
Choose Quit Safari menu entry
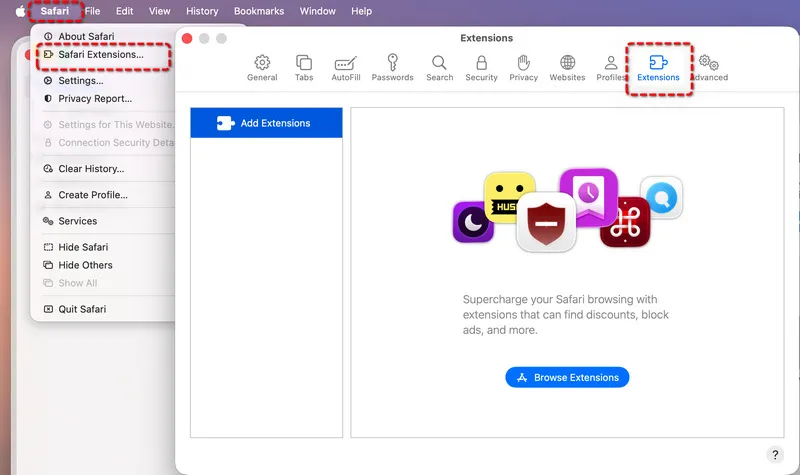[x=82, y=309]
